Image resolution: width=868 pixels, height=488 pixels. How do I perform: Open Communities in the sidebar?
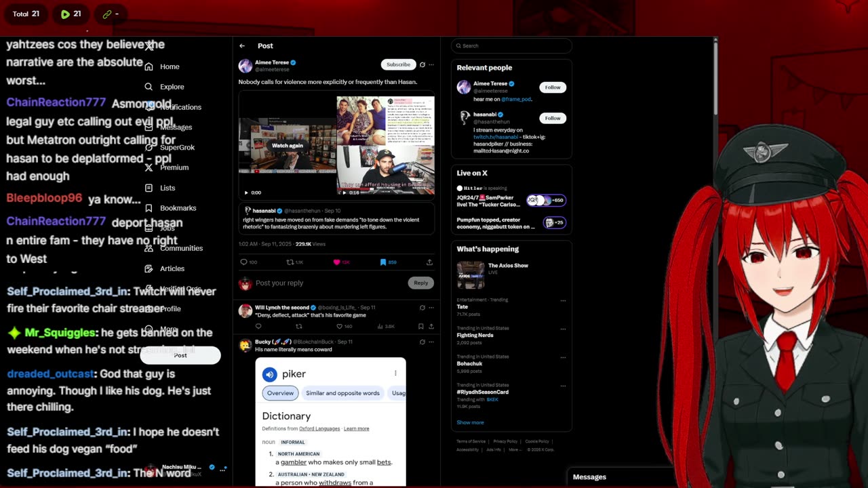point(182,248)
